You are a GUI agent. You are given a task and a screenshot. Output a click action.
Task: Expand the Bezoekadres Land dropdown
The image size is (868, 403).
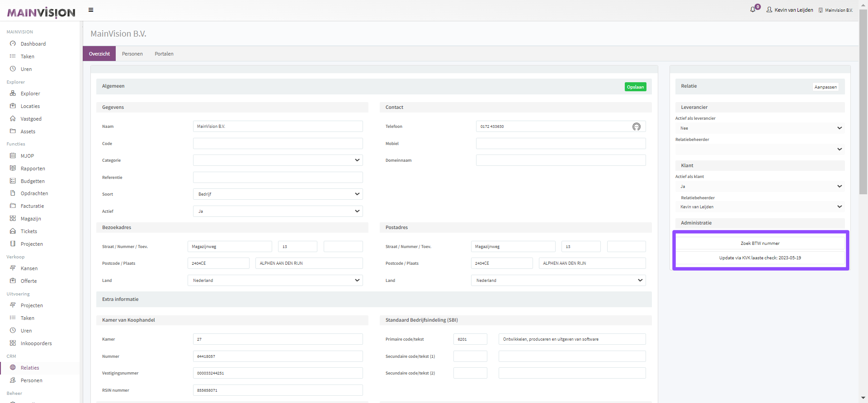pos(275,281)
